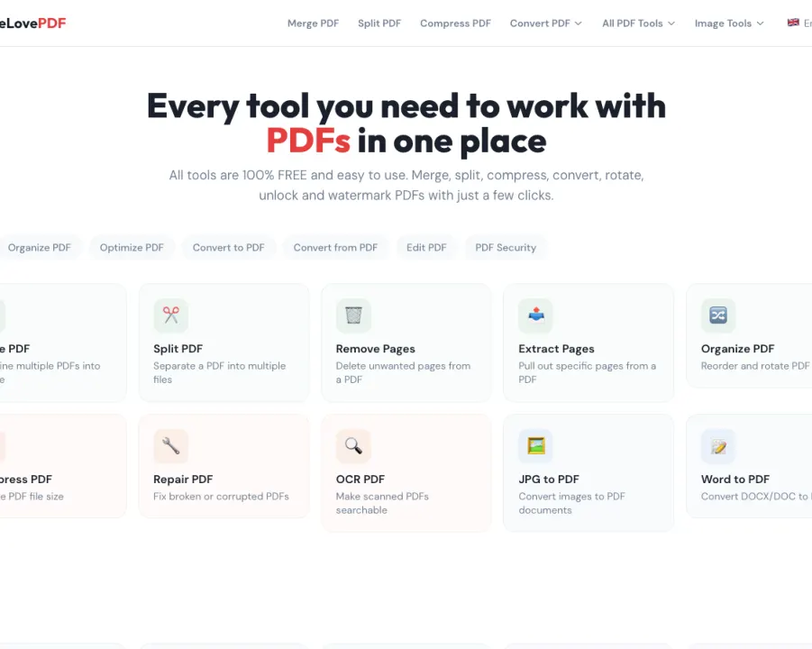Open Merge PDF from the top navigation
The image size is (812, 649).
(x=313, y=23)
